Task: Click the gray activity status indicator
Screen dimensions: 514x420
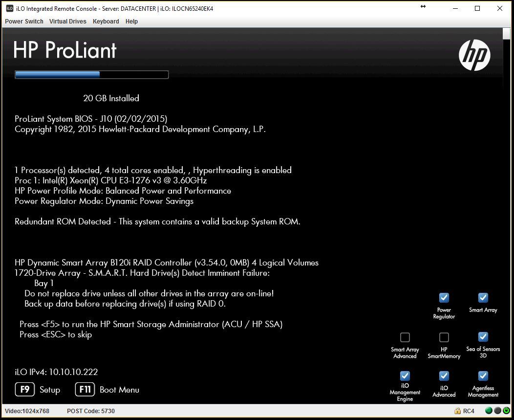Action: pos(497,411)
